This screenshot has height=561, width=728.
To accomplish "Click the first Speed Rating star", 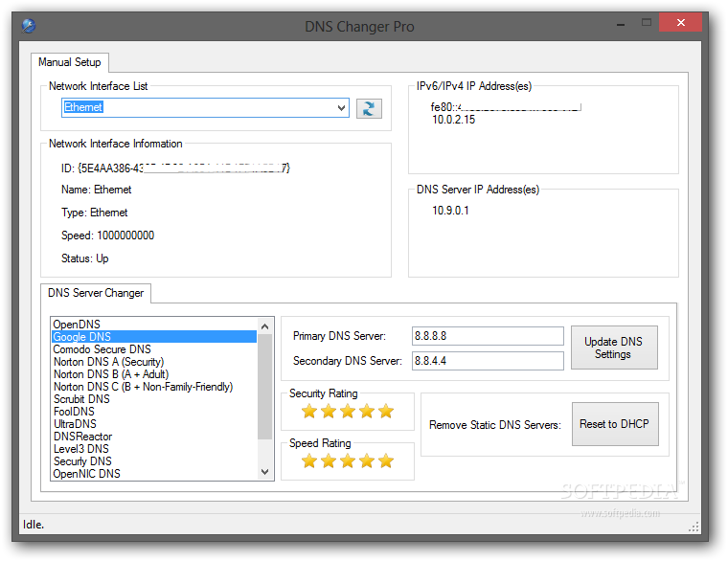I will coord(309,460).
